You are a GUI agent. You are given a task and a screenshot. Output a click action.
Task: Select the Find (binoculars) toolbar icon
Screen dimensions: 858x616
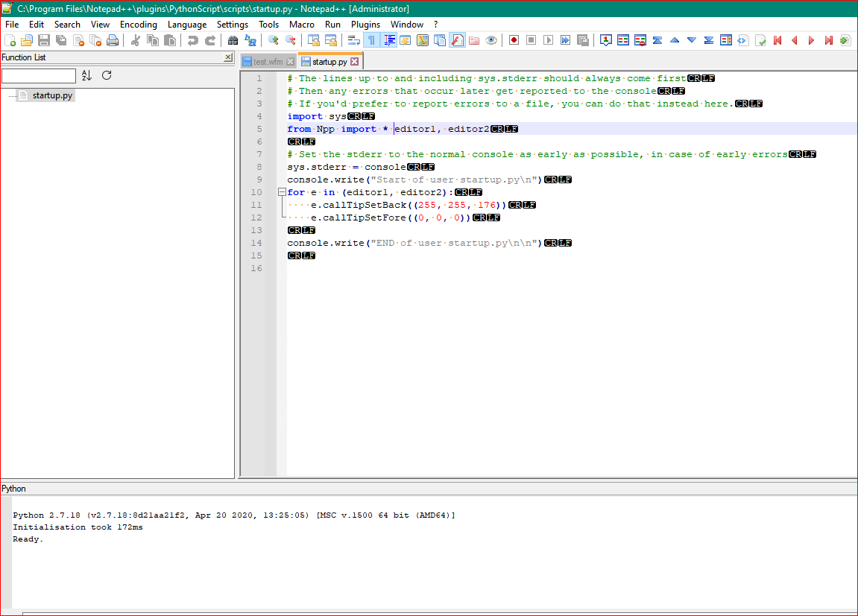[233, 39]
